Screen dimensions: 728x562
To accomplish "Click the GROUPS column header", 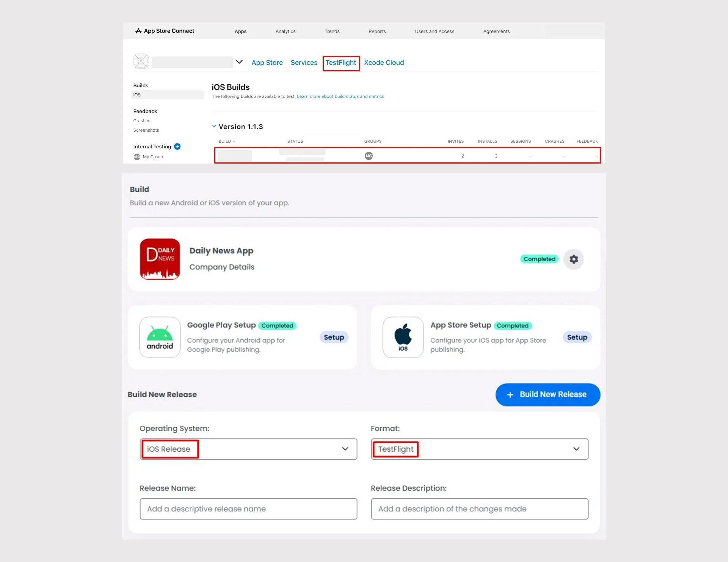I will tap(373, 141).
